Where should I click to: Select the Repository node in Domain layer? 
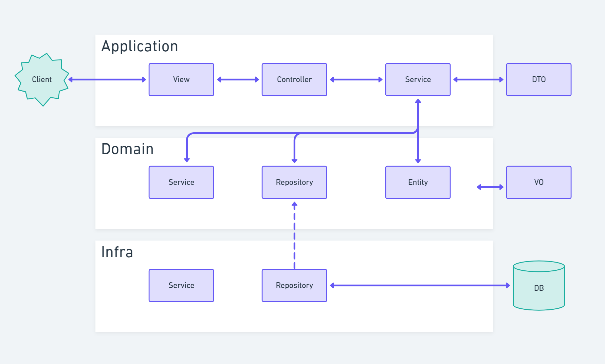coord(294,182)
